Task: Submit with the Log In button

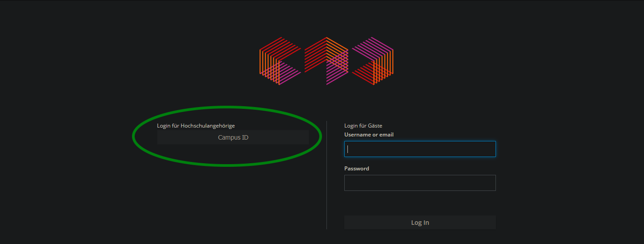Action: tap(420, 223)
